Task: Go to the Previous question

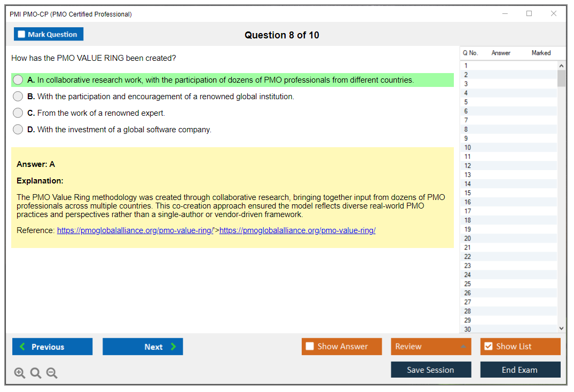Action: click(x=52, y=347)
